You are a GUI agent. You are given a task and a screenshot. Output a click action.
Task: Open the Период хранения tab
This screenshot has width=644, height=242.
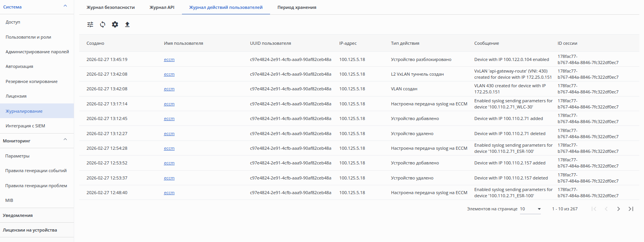click(x=297, y=7)
